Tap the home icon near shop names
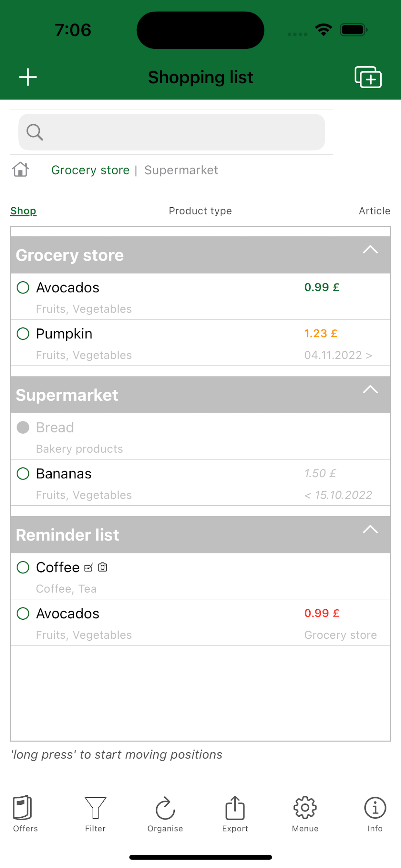The image size is (401, 868). (x=21, y=169)
